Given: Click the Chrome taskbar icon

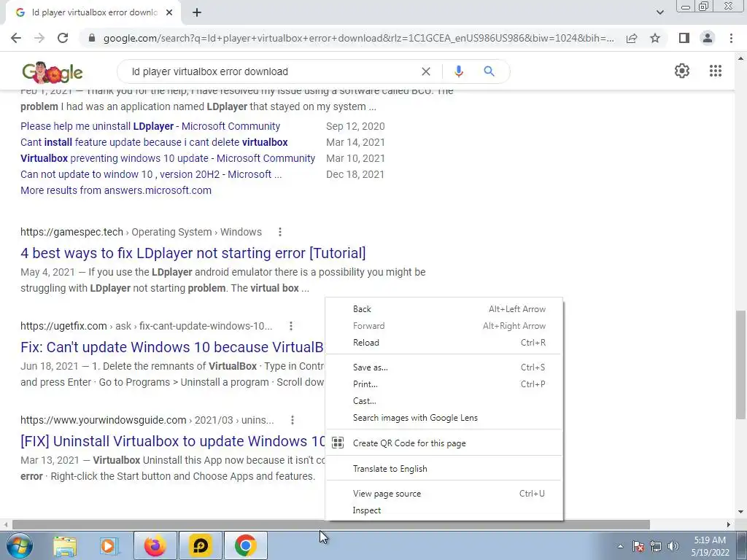Looking at the screenshot, I should pyautogui.click(x=245, y=545).
